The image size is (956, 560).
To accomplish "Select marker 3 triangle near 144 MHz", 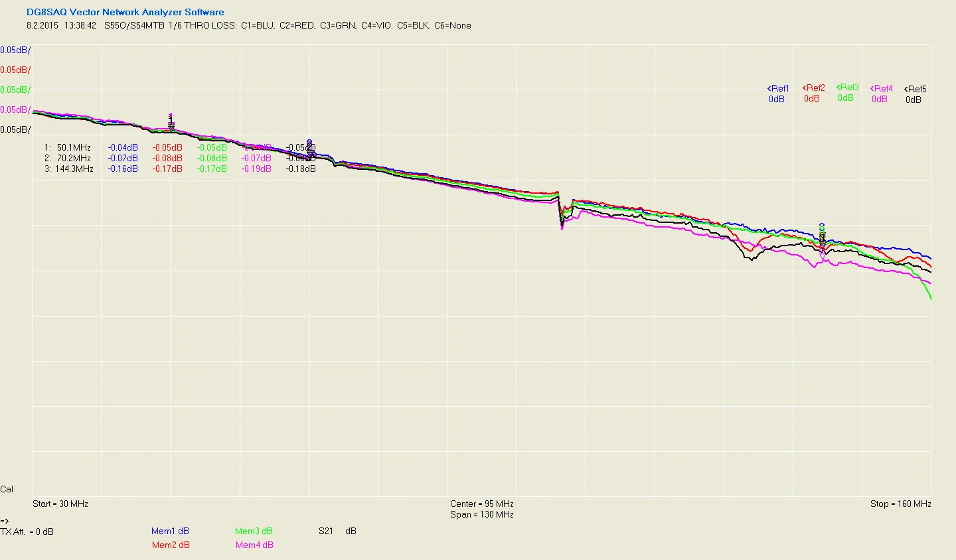I will (x=823, y=247).
